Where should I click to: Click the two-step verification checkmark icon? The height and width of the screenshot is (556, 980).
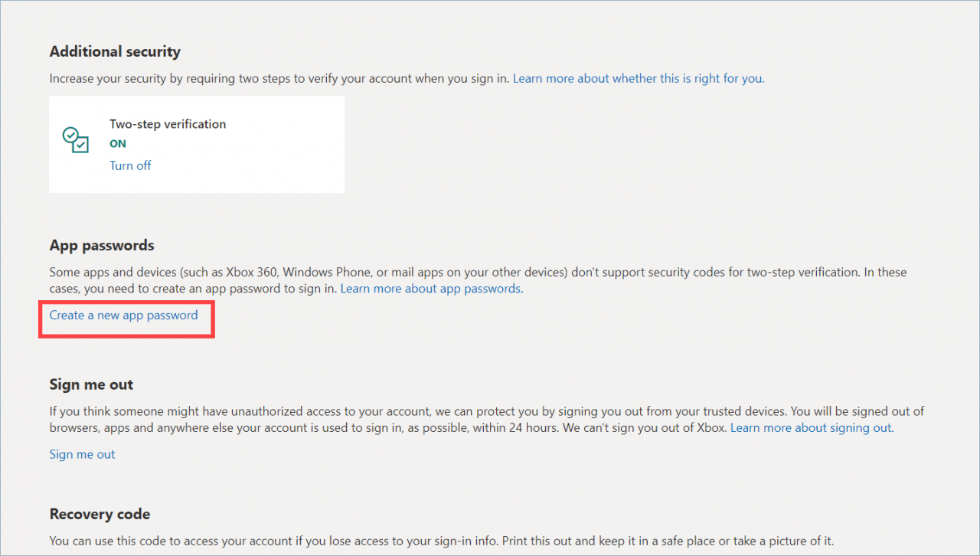75,140
